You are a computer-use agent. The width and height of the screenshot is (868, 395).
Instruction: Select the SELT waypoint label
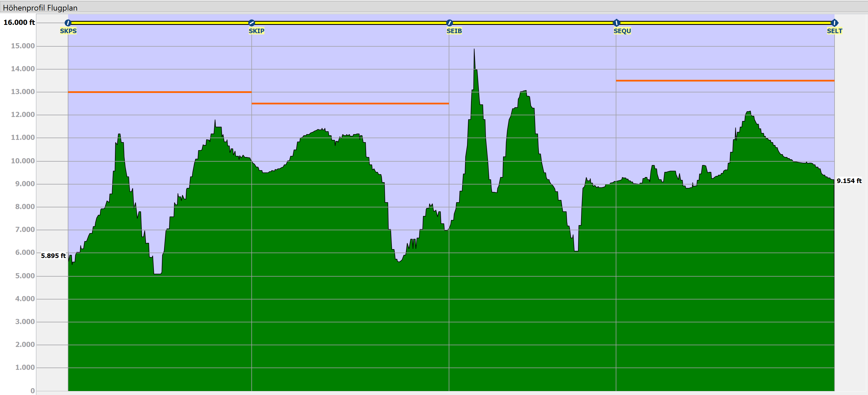tap(835, 31)
